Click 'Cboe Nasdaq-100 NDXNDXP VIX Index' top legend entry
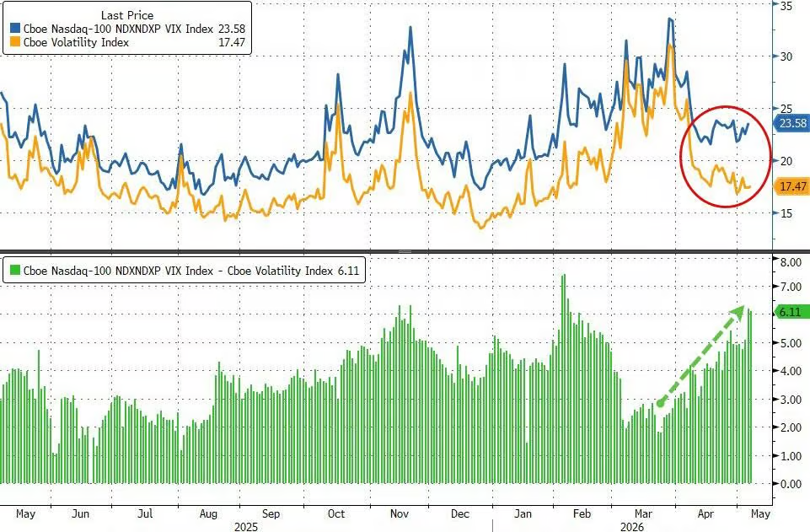 pos(118,29)
